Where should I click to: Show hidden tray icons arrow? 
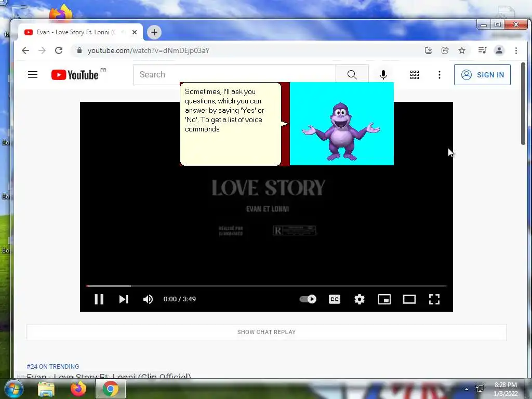click(467, 389)
